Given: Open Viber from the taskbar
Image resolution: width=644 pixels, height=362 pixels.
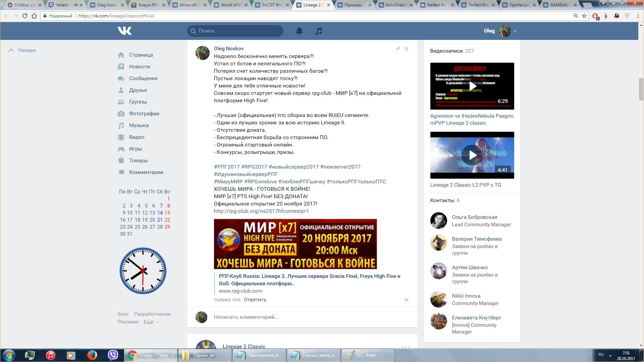Looking at the screenshot, I should point(113,355).
